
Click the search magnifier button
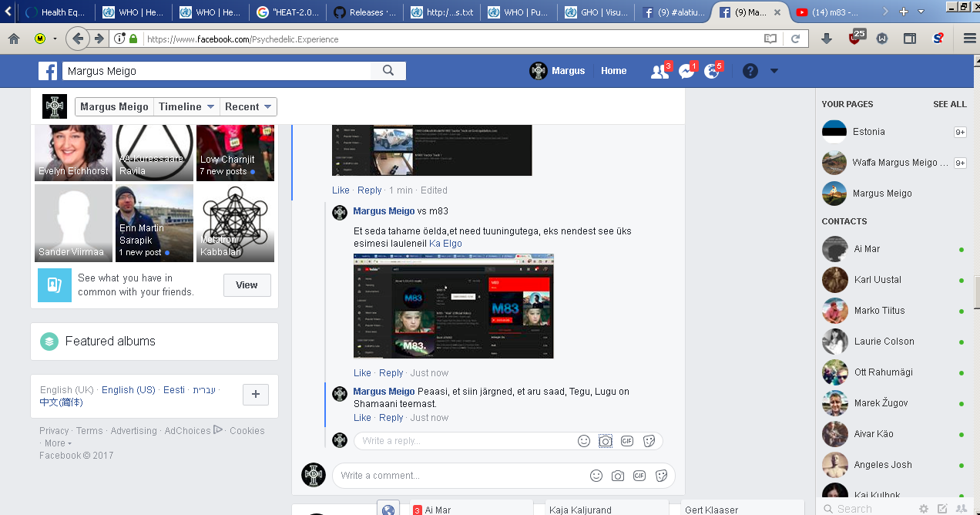pyautogui.click(x=388, y=71)
